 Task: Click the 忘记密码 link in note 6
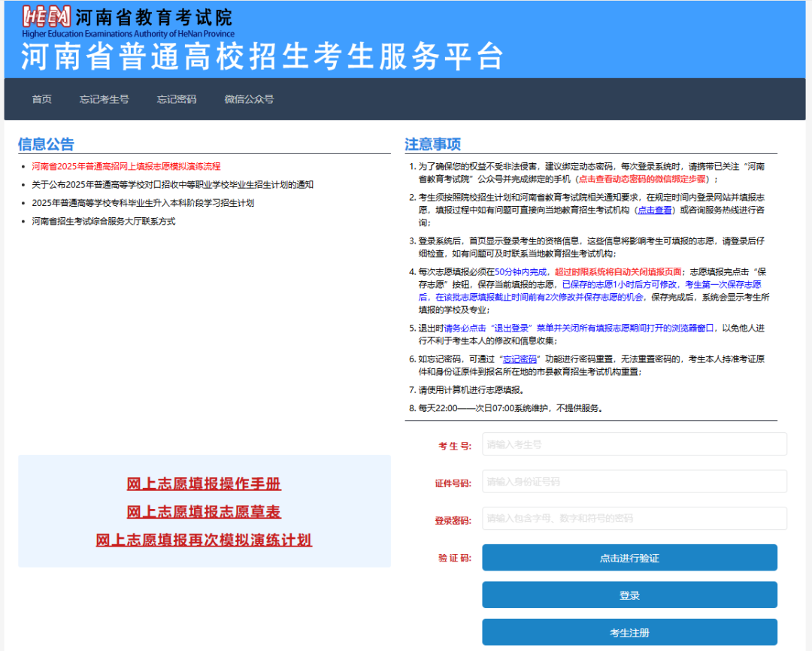pyautogui.click(x=520, y=359)
